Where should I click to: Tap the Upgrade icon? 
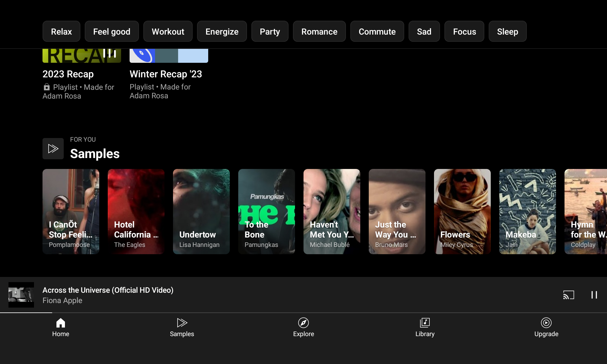546,323
